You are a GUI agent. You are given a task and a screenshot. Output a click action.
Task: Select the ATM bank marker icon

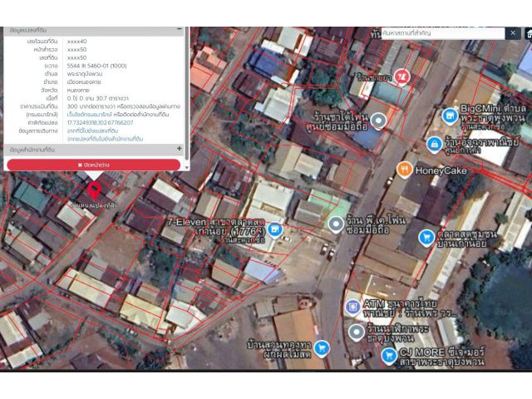pyautogui.click(x=352, y=307)
